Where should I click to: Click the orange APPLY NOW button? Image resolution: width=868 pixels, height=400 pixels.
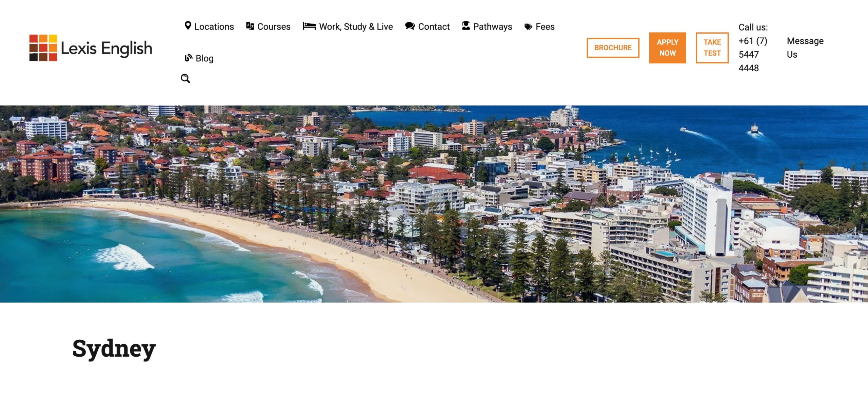pos(668,48)
